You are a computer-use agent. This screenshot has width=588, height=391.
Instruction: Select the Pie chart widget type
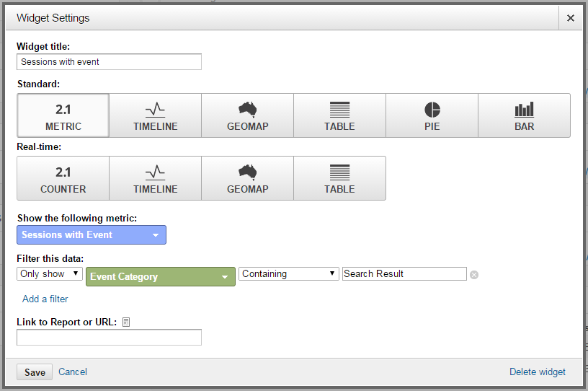[x=432, y=115]
